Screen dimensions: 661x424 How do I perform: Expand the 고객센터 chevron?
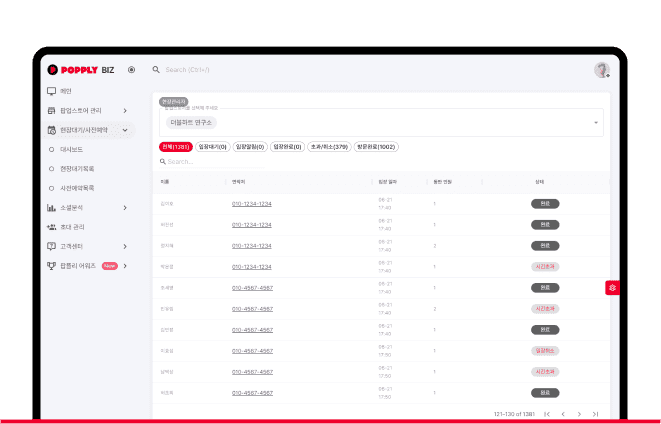point(125,247)
